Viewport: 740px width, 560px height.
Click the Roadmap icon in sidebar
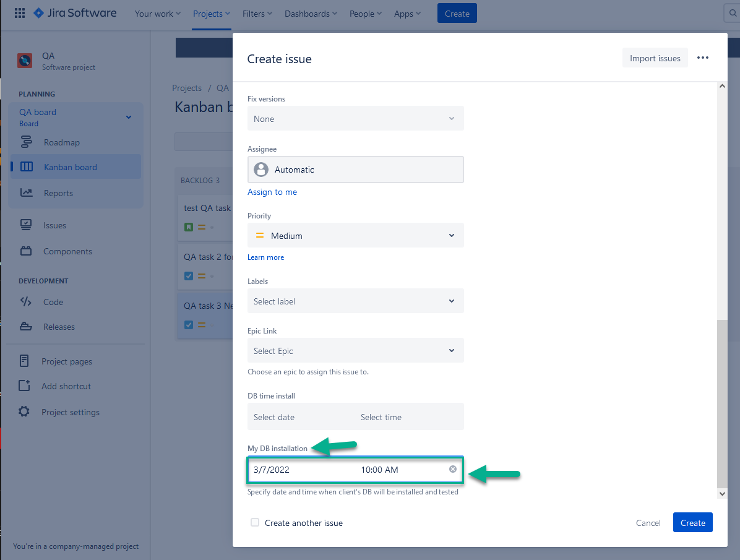pos(27,142)
